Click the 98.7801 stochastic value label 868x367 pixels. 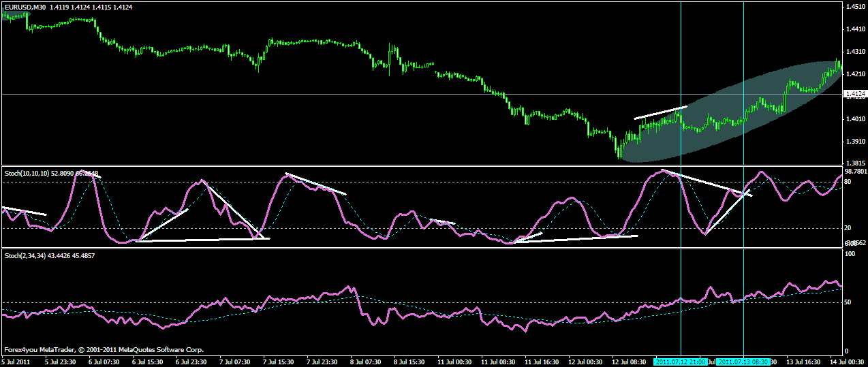854,171
